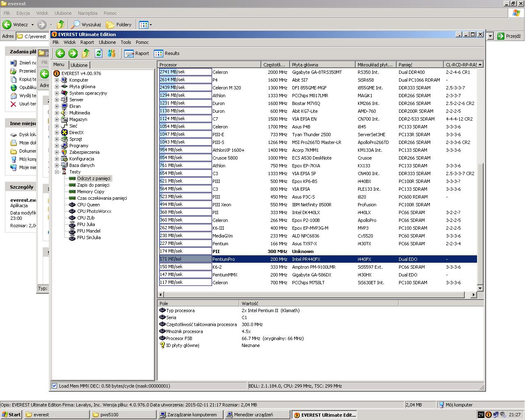The height and width of the screenshot is (420, 525).
Task: Select the PentiumMMX 147 MB/sek row
Action: (317, 275)
